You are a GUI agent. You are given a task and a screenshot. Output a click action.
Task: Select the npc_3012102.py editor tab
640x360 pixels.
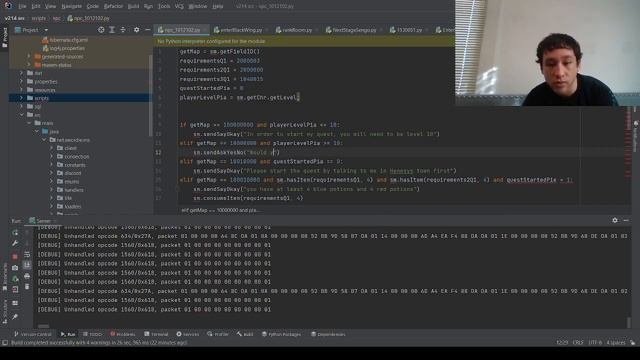point(182,30)
